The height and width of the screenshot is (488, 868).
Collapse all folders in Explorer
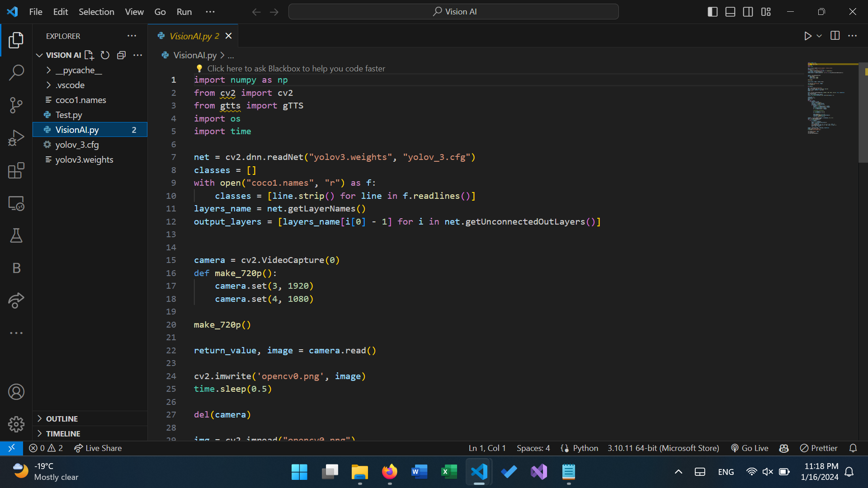121,55
